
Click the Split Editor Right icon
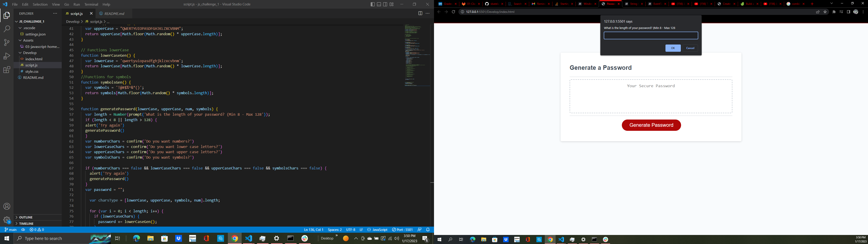coord(420,14)
